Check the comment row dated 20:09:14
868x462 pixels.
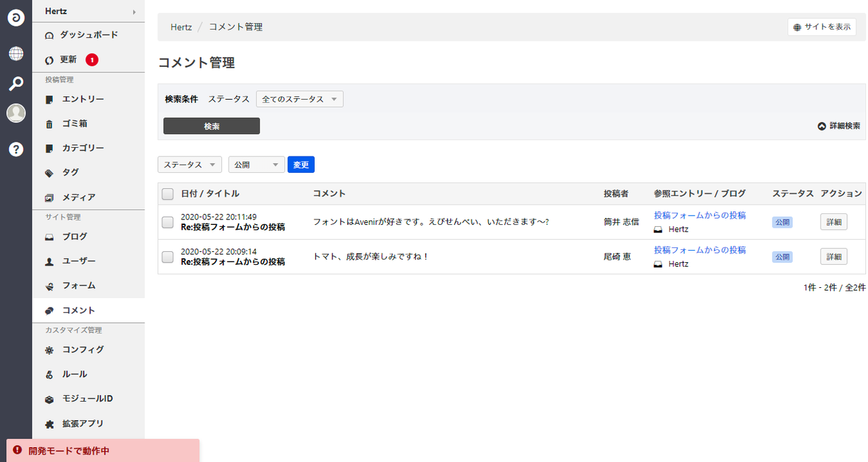click(x=167, y=257)
